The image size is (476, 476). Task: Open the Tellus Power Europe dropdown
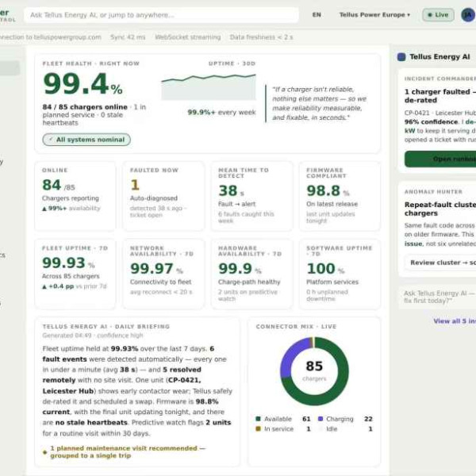(x=374, y=15)
